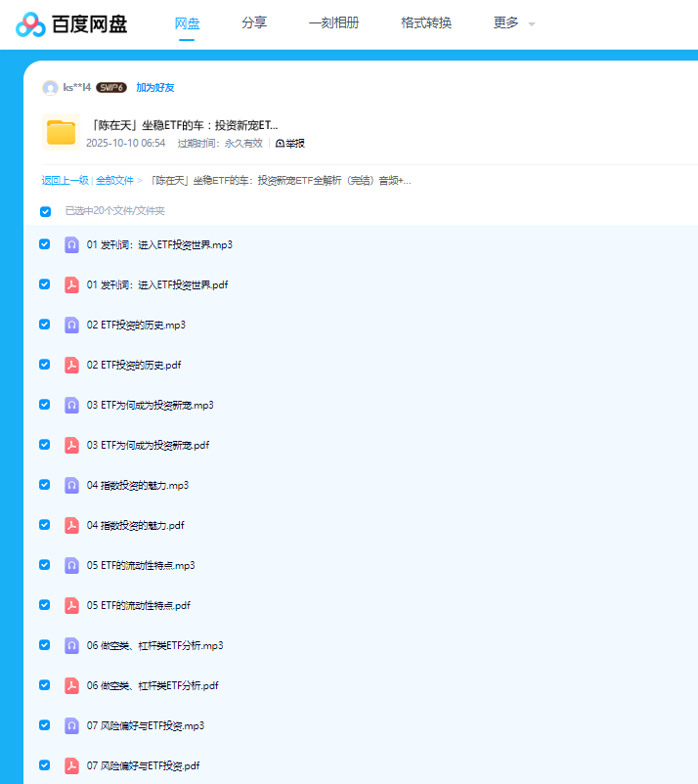Image resolution: width=698 pixels, height=784 pixels.
Task: Uncheck 07 风险偏好与ETF投资.pdf checkbox
Action: tap(45, 765)
